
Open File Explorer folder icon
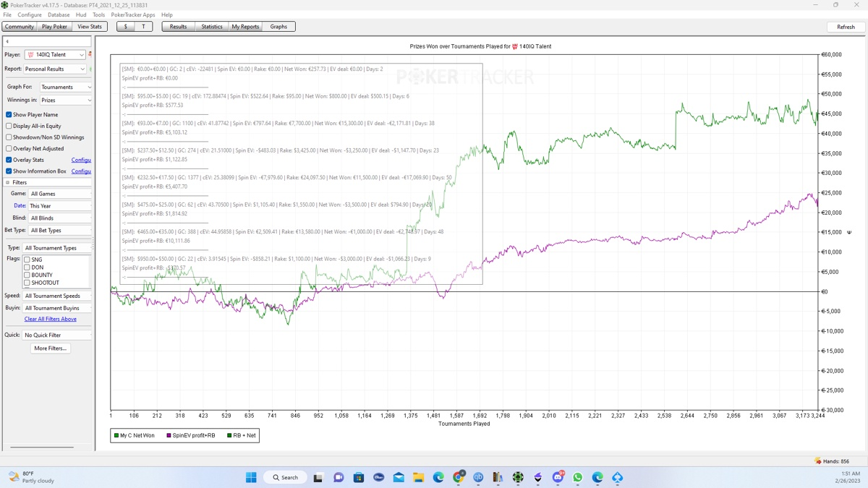(x=418, y=477)
